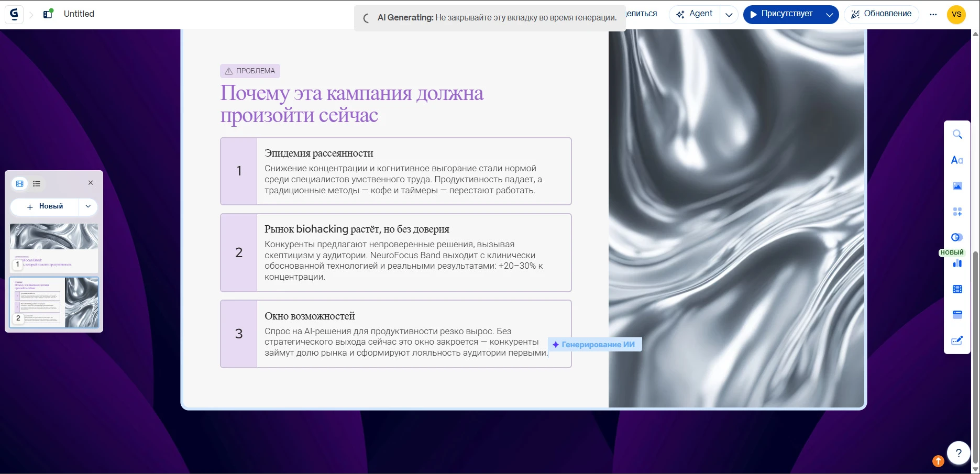Open the Gamma home logo
980x474 pixels.
14,14
